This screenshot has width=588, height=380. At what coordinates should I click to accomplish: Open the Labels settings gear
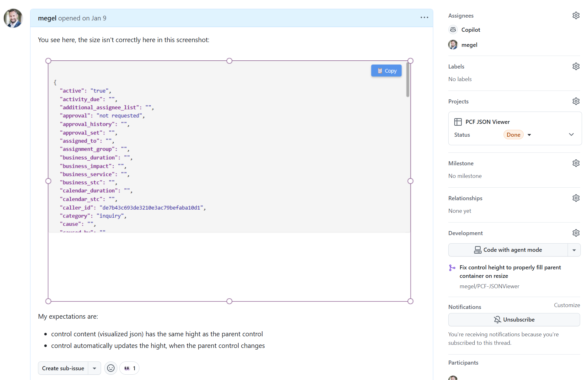pos(576,66)
